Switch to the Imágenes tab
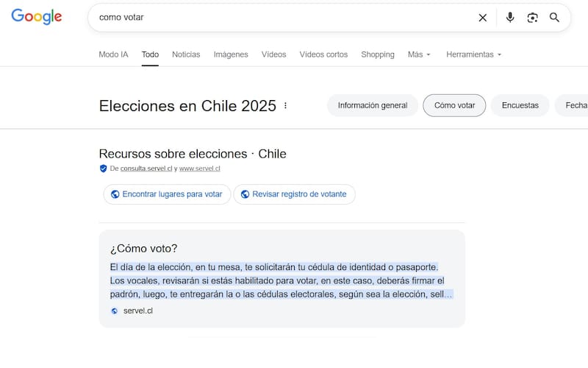The width and height of the screenshot is (588, 368). [231, 54]
